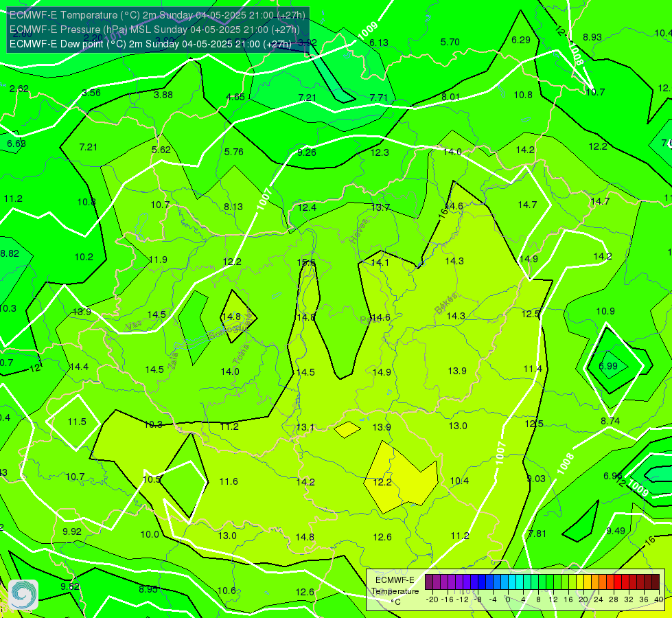Click the 8.93 temperature value
The width and height of the screenshot is (672, 618).
(592, 37)
